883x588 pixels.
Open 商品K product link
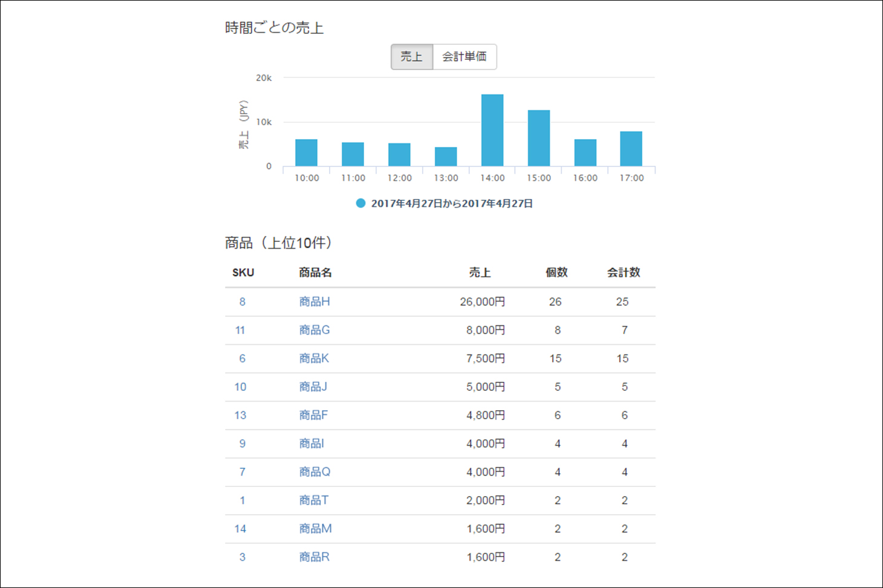pos(314,359)
